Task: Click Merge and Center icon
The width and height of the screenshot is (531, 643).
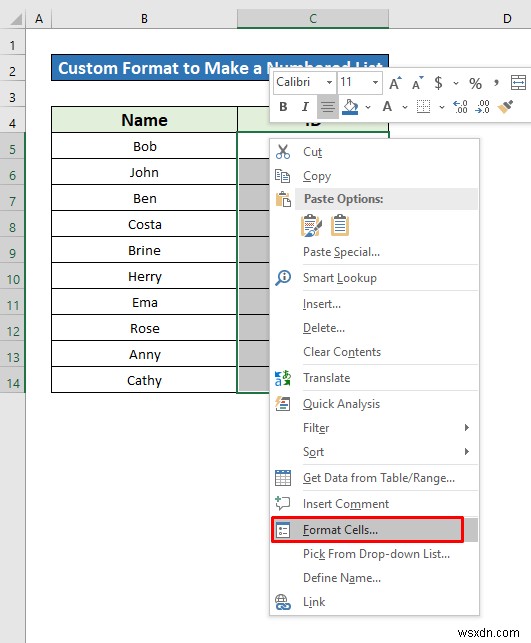Action: pos(518,83)
